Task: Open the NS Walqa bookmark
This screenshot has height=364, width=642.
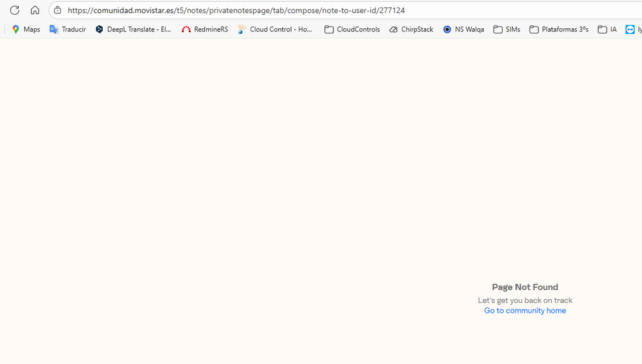Action: 463,30
